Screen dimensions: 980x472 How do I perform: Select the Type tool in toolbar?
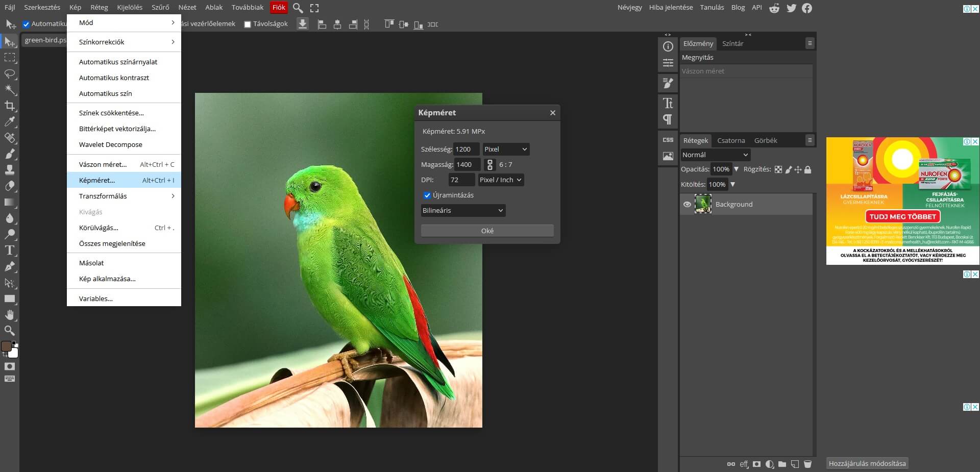[10, 250]
